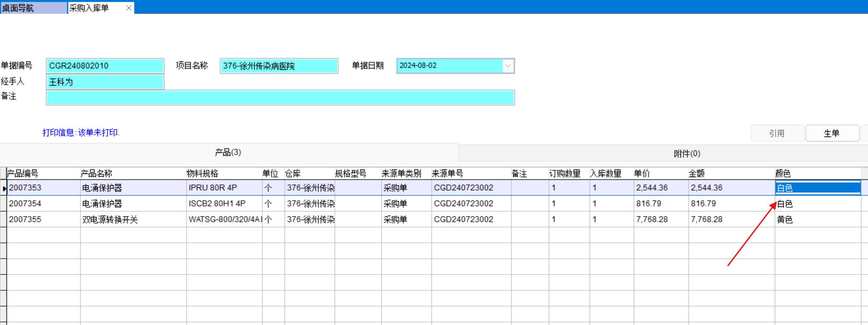Click the 金额 column header
Screen dimensions: 868x325
(731, 173)
